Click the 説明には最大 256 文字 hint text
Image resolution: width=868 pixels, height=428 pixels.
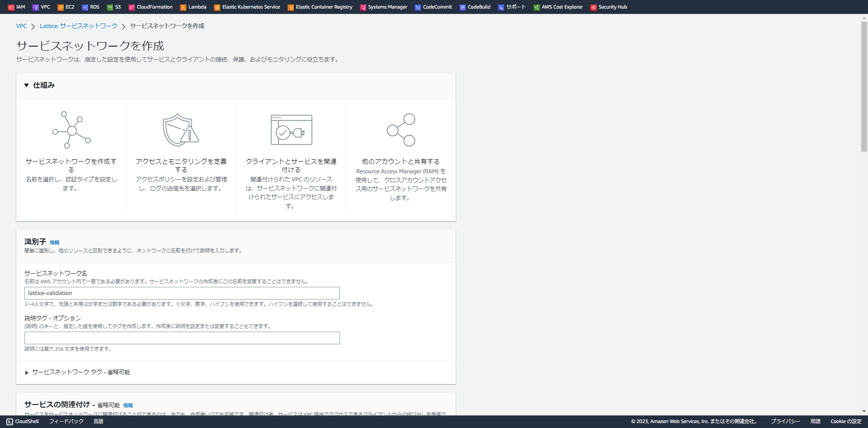(x=68, y=349)
